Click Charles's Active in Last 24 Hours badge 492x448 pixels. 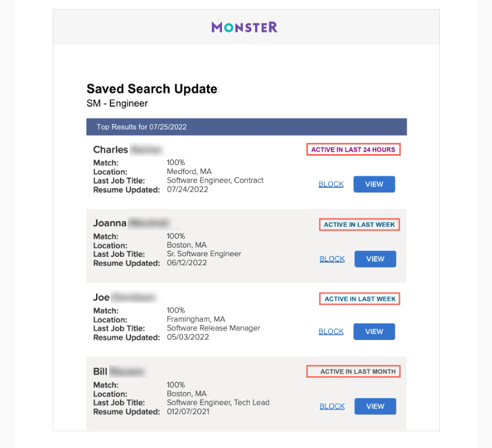(353, 150)
